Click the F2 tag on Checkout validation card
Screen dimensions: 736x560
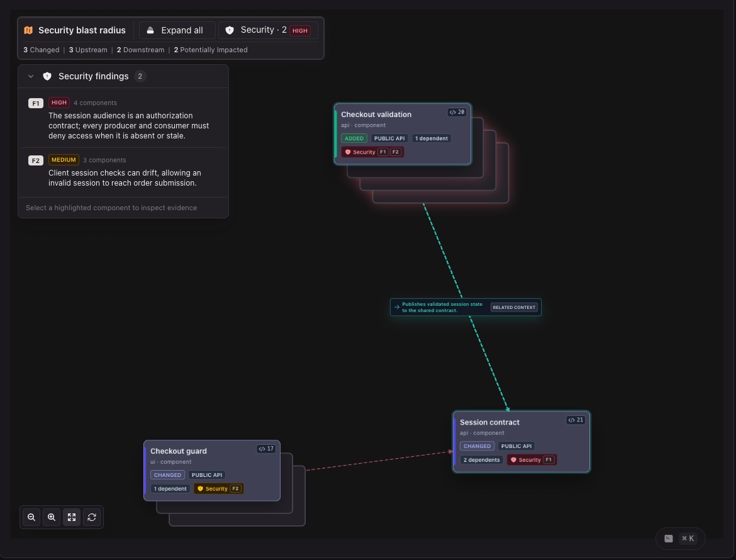point(395,152)
